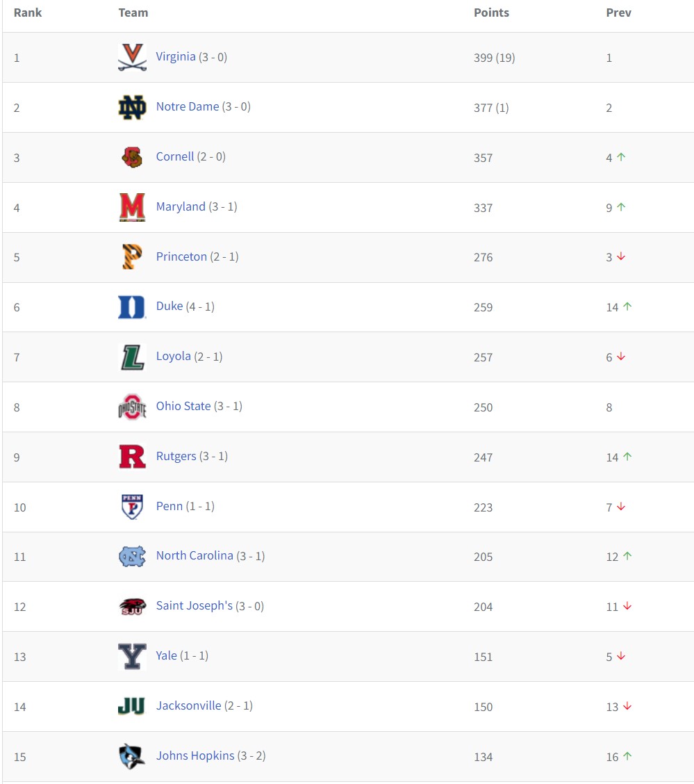Open the Loyola team link
Screen dimensions: 694x784
click(x=174, y=357)
